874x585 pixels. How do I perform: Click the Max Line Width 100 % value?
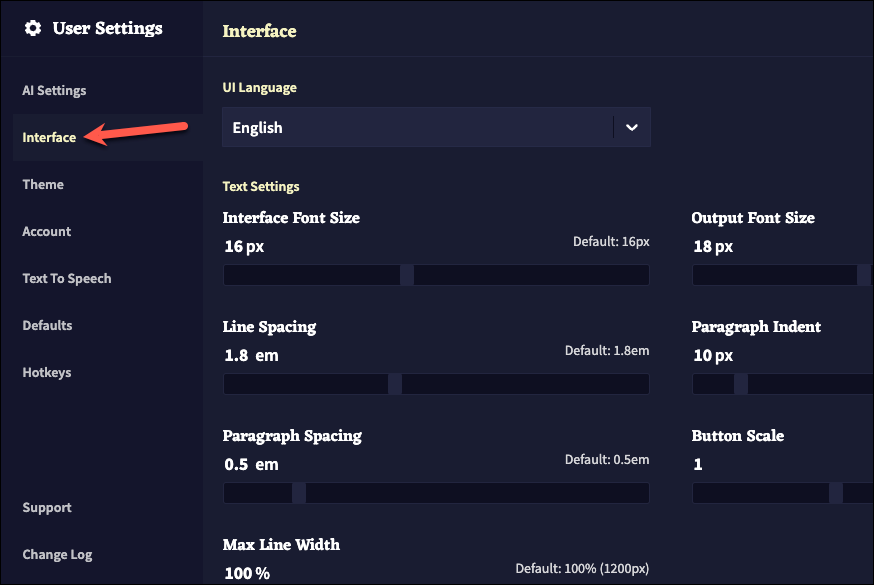(247, 573)
